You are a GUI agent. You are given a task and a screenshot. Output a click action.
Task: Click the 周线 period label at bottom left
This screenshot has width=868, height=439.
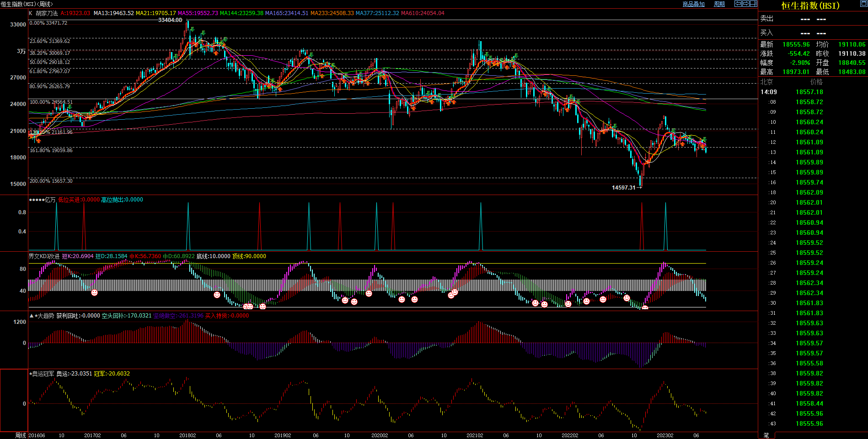[21, 435]
